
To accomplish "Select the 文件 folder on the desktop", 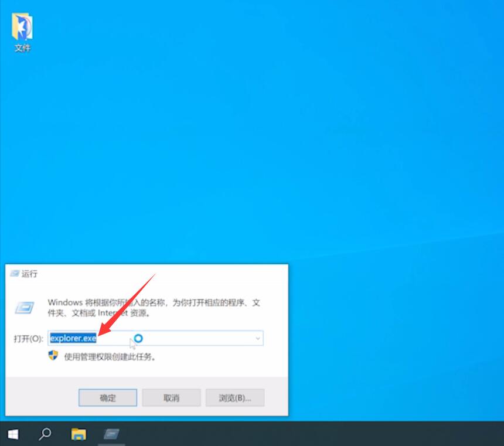I will (x=22, y=32).
